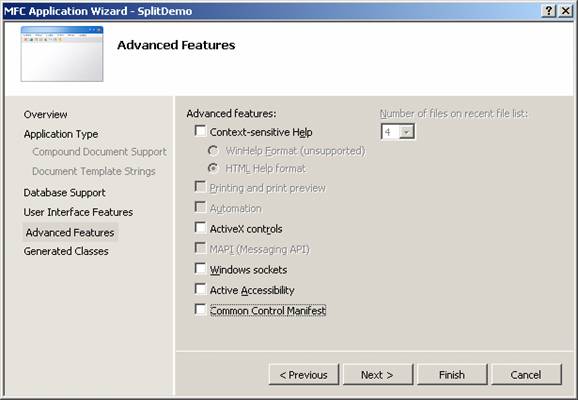578x400 pixels.
Task: Enable Context-sensitive Help checkbox
Action: click(200, 131)
